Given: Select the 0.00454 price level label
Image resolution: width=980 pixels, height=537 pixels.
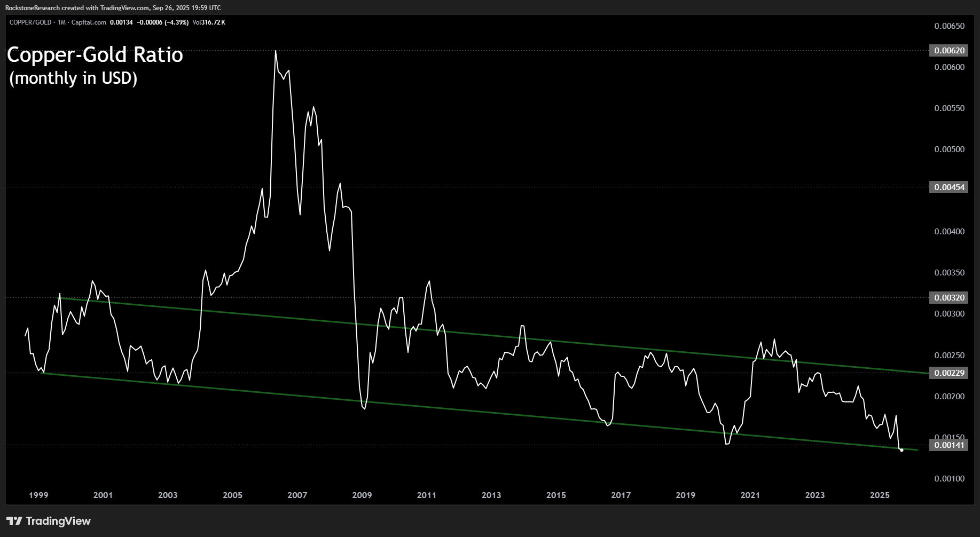Looking at the screenshot, I should [949, 187].
